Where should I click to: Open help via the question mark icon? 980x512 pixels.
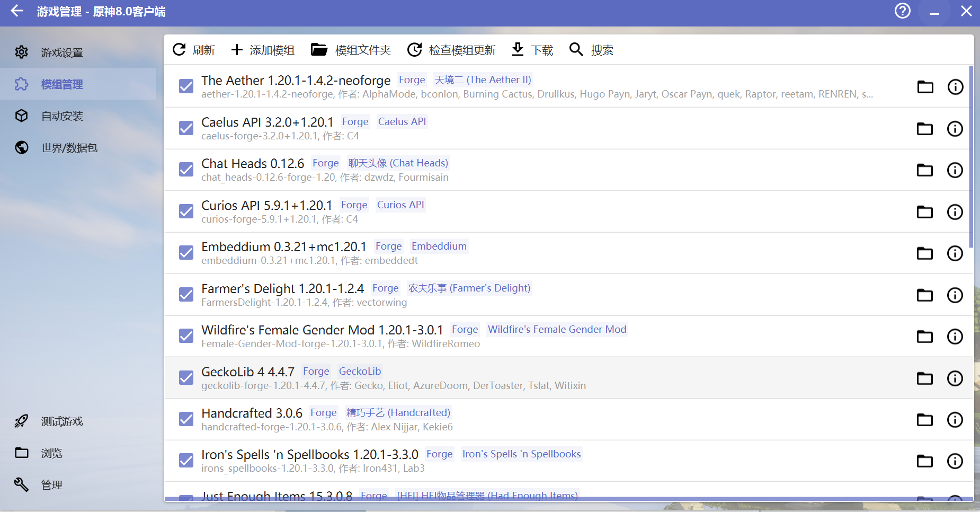tap(903, 11)
